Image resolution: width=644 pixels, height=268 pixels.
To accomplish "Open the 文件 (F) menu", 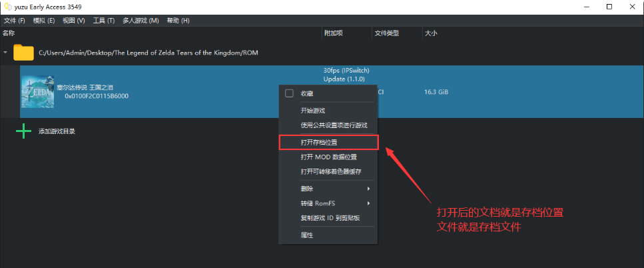I will click(x=15, y=21).
